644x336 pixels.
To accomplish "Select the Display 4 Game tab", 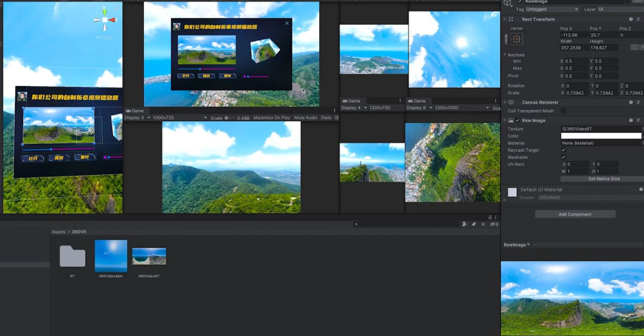I will pyautogui.click(x=352, y=101).
